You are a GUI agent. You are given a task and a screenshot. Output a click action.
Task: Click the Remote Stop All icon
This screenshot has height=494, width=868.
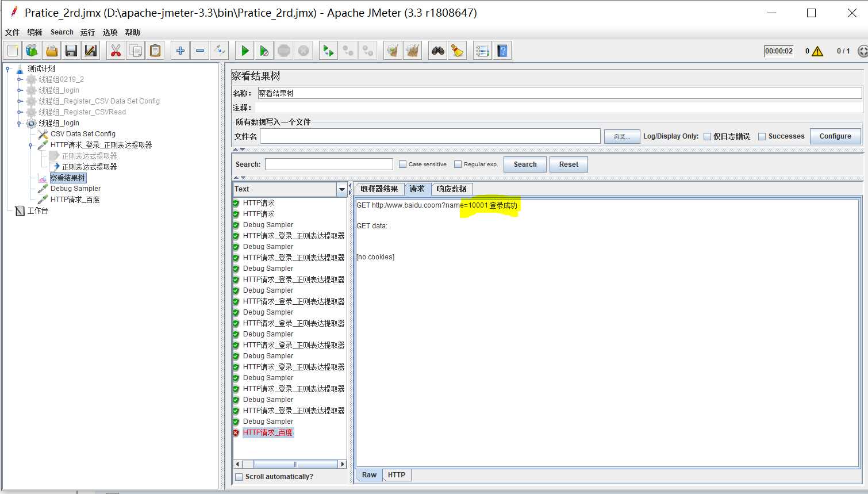tap(348, 51)
